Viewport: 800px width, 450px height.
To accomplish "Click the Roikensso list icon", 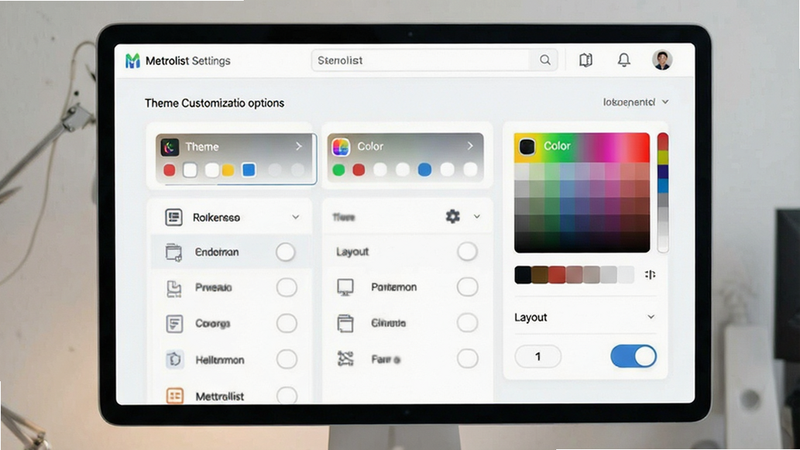I will (173, 217).
